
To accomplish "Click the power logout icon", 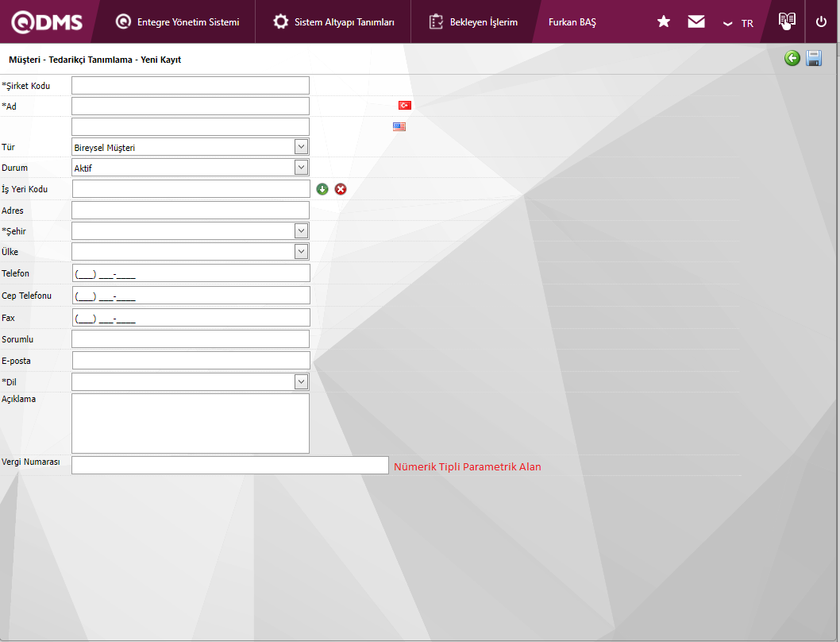I will tap(821, 22).
